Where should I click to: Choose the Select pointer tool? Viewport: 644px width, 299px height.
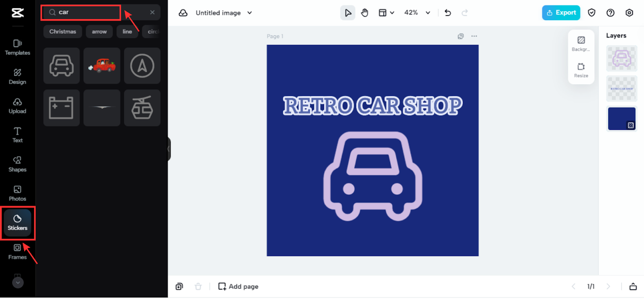(x=348, y=13)
